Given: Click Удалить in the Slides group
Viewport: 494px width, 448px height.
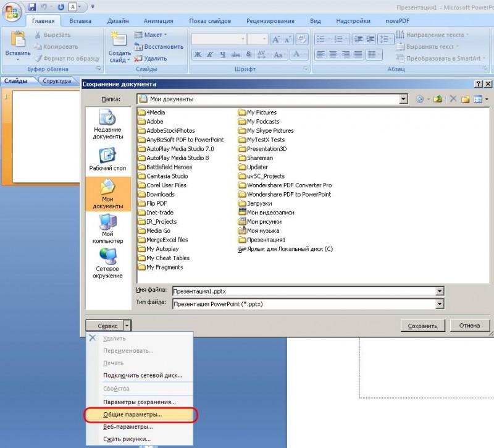Looking at the screenshot, I should click(151, 58).
